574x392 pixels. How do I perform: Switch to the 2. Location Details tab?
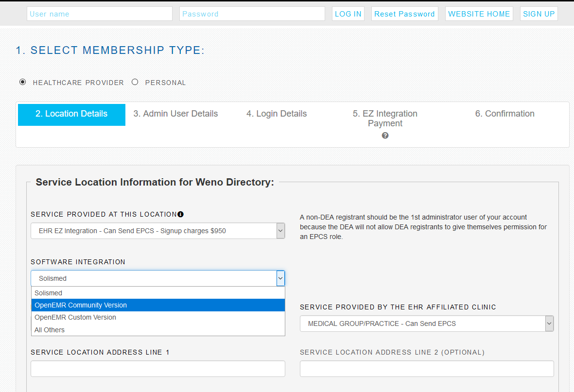(72, 115)
